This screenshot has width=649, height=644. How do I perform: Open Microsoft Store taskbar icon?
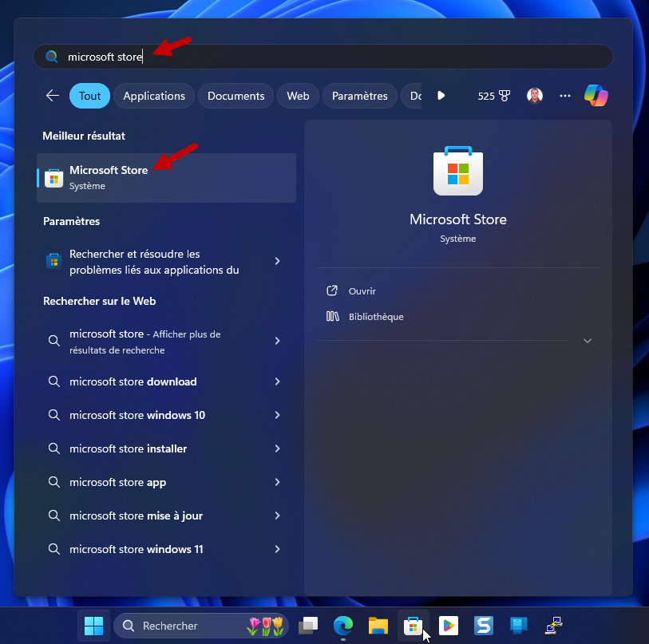413,626
